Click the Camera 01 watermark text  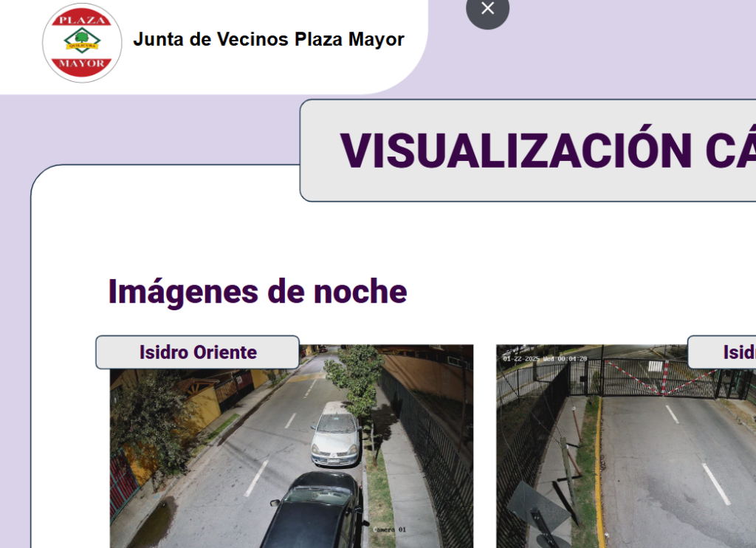389,529
